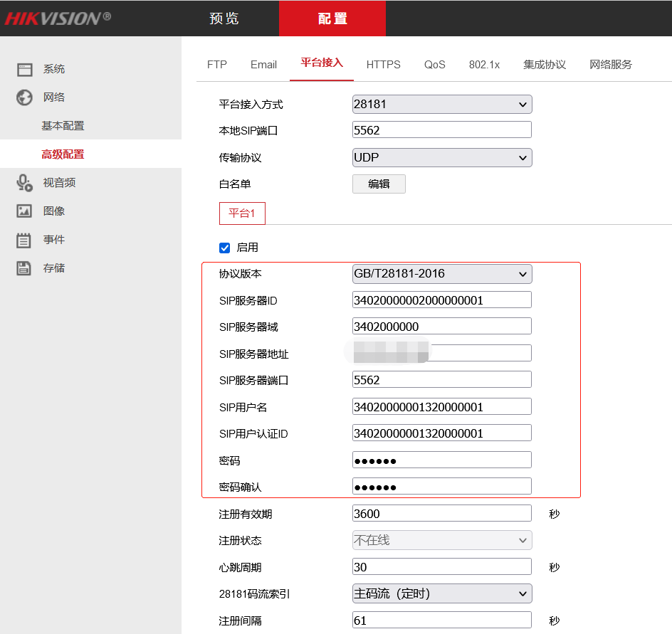Open the 注册状态 dropdown showing 不在线
Image resolution: width=672 pixels, height=634 pixels.
(442, 540)
